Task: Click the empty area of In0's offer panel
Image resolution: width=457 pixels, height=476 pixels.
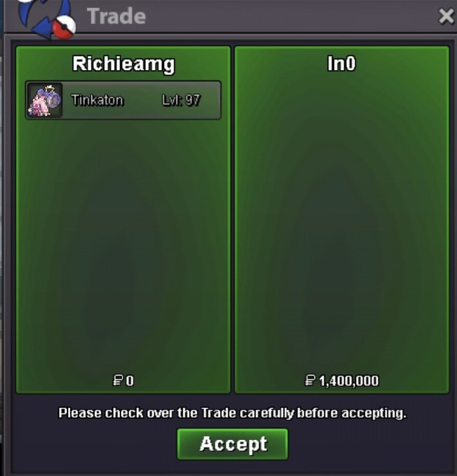Action: [342, 224]
